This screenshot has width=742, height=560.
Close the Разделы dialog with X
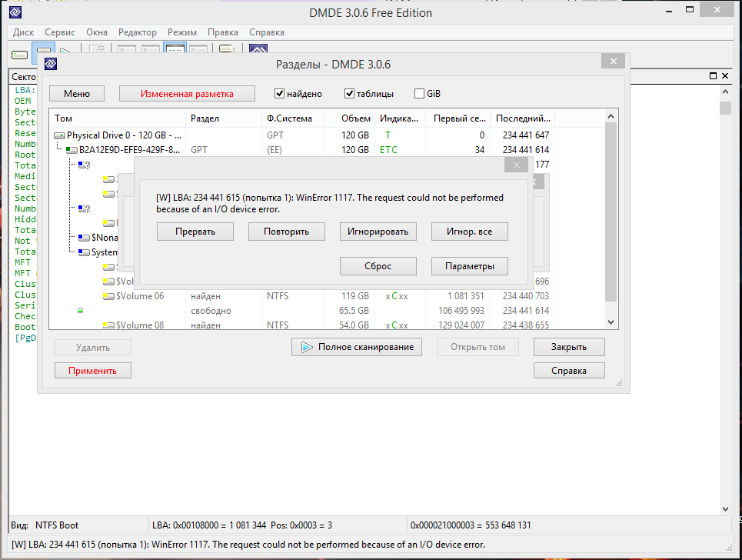point(614,61)
